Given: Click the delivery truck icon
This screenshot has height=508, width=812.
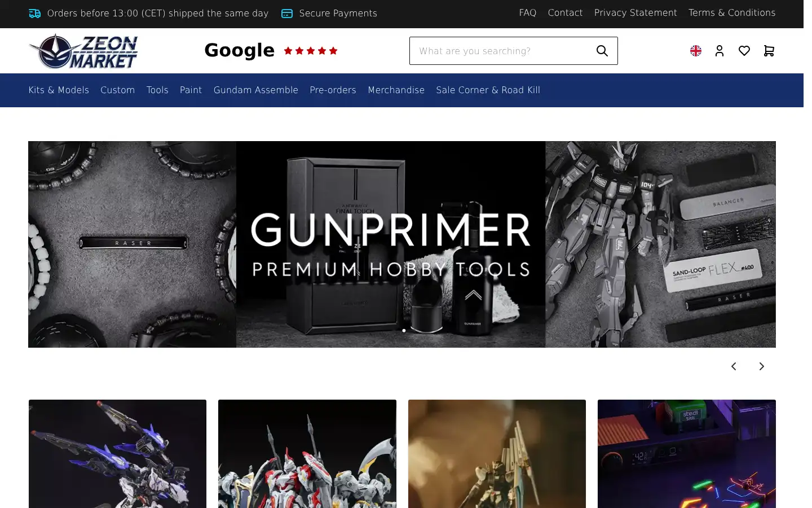Looking at the screenshot, I should click(x=35, y=13).
